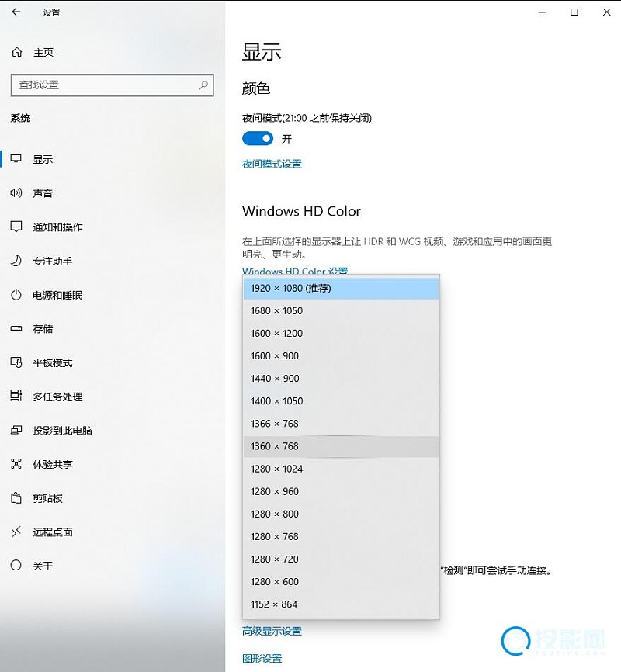This screenshot has height=672, width=621.
Task: Open the 剪贴板 clipboard icon
Action: point(16,498)
